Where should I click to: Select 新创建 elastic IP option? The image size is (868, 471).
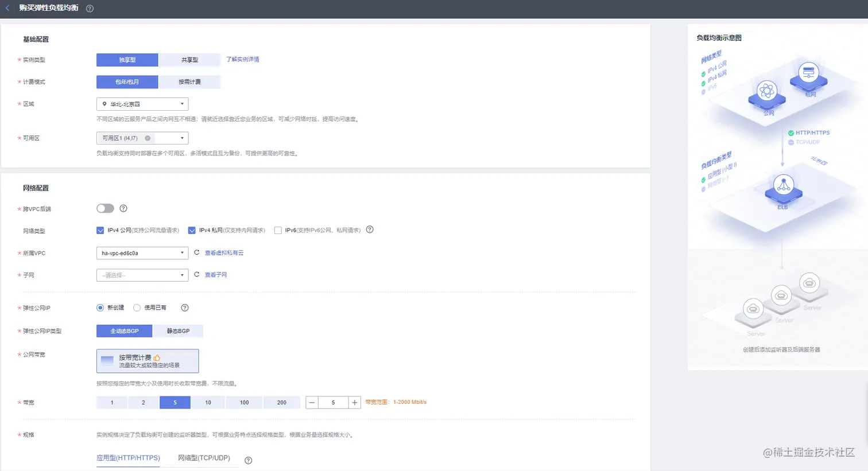[x=100, y=308]
